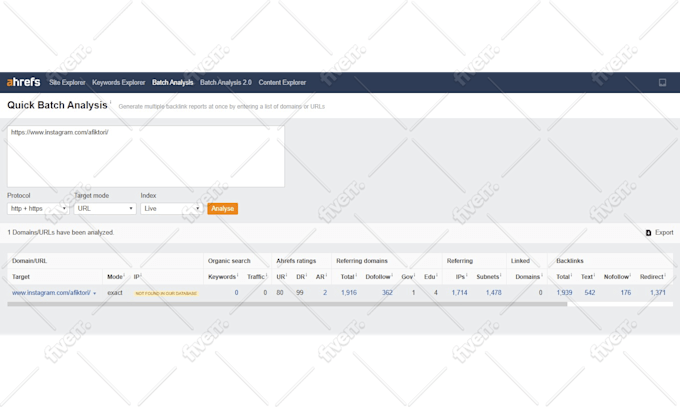Click the Export link
This screenshot has width=680, height=407.
pyautogui.click(x=664, y=233)
